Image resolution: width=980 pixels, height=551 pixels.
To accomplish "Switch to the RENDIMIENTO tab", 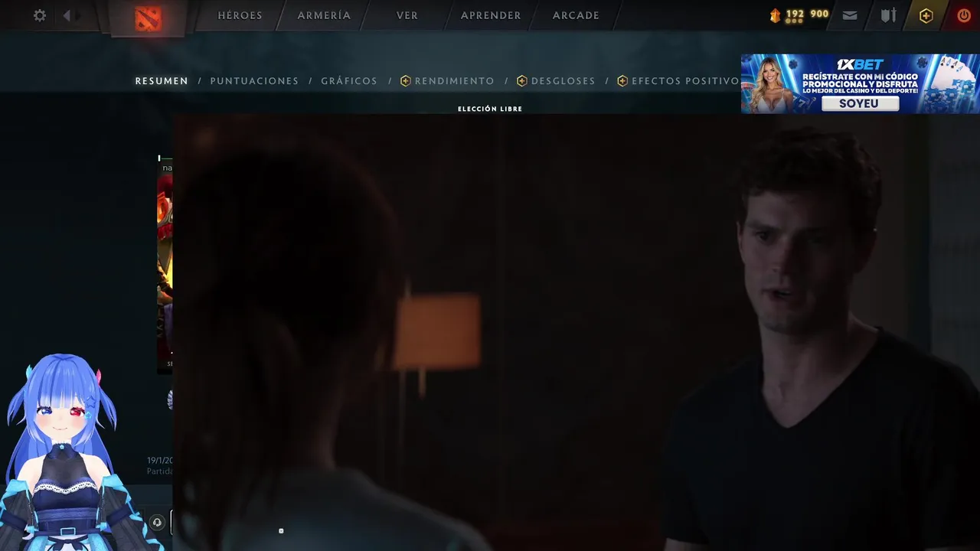I will 454,81.
